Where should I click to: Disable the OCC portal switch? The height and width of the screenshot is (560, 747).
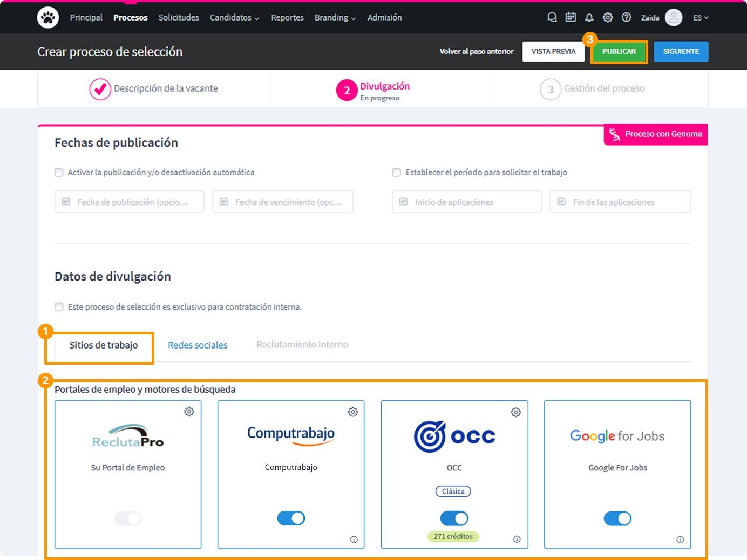click(454, 518)
